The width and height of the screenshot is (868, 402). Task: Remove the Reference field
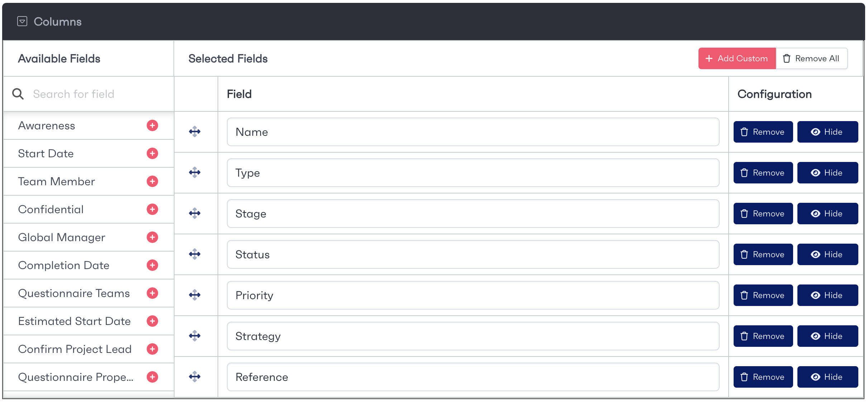pyautogui.click(x=763, y=377)
